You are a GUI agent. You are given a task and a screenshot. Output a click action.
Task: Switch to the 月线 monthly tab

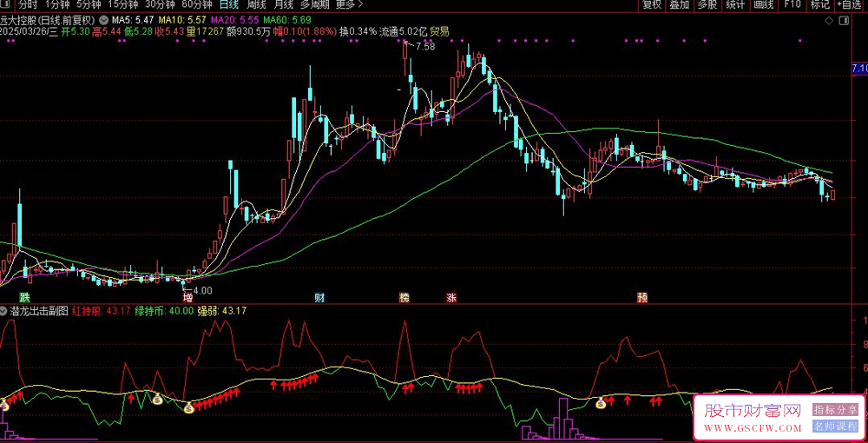click(x=284, y=5)
